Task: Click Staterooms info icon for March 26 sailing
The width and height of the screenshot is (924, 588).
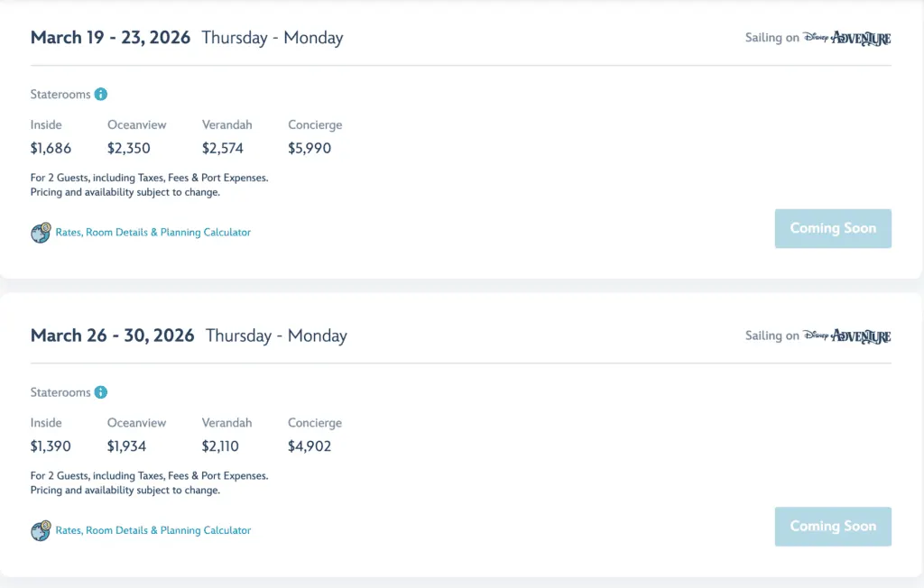Action: coord(101,392)
